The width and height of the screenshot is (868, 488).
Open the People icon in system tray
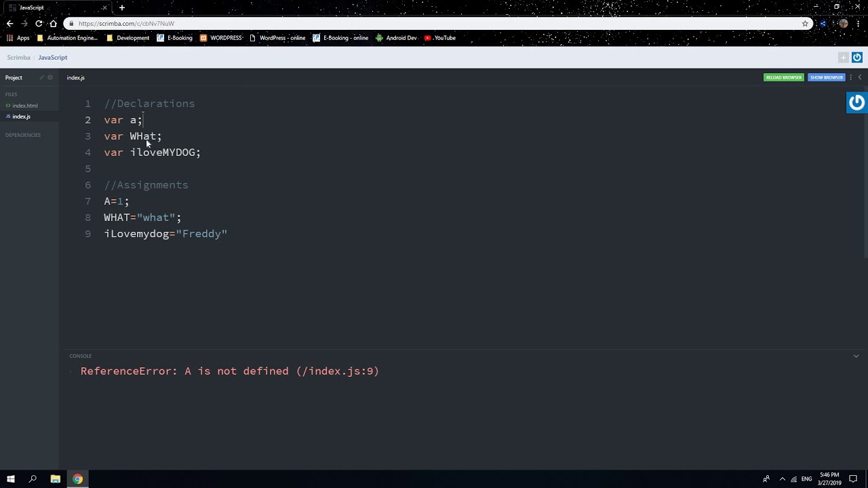(766, 479)
